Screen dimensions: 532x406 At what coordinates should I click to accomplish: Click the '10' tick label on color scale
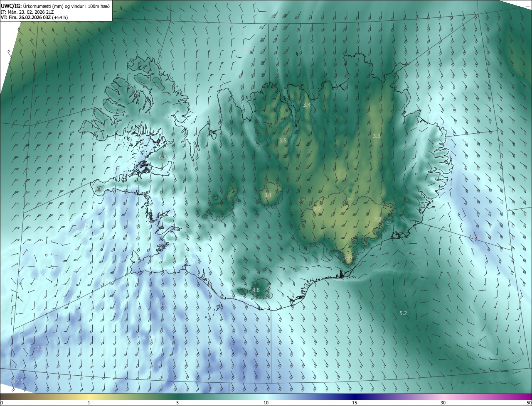pos(266,403)
